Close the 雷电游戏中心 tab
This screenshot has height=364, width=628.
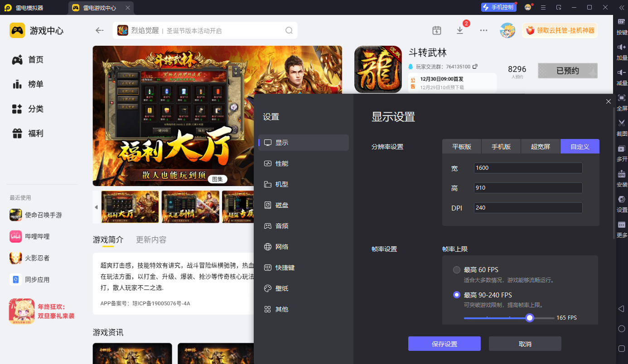pos(128,8)
